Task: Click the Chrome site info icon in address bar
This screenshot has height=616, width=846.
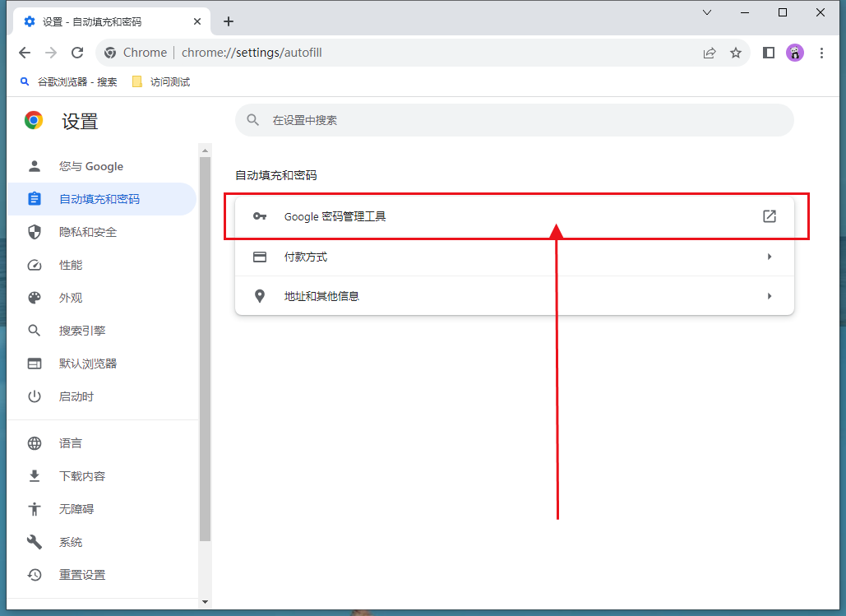Action: tap(110, 53)
